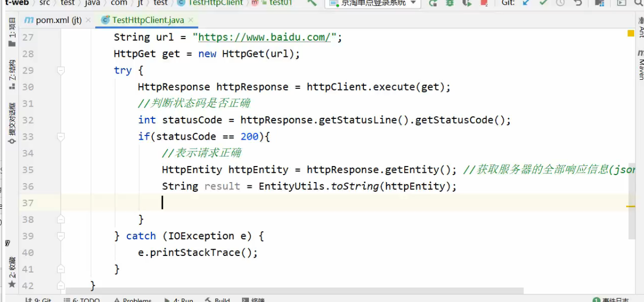Close the TestHttpClient.java tab
Screen dimensions: 644x302
click(191, 20)
